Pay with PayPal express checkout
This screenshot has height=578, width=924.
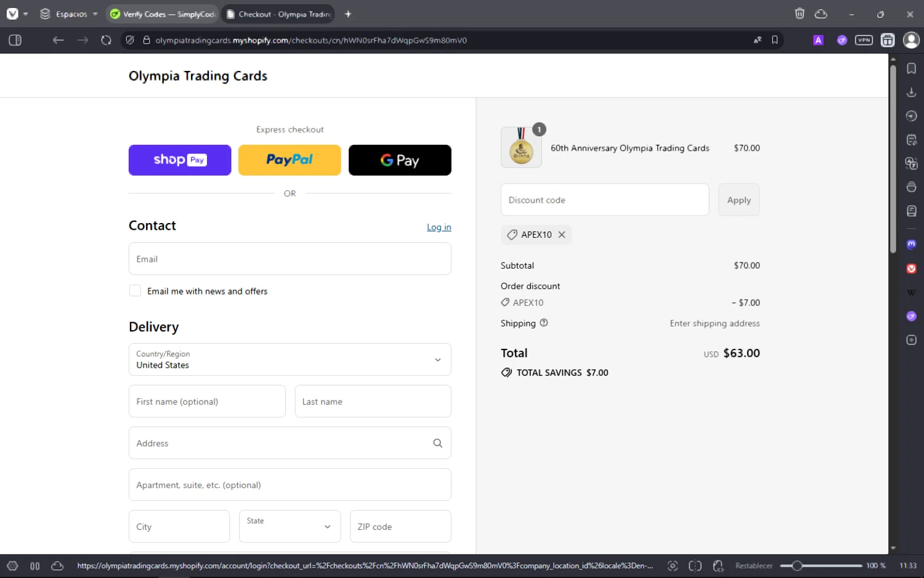tap(290, 160)
